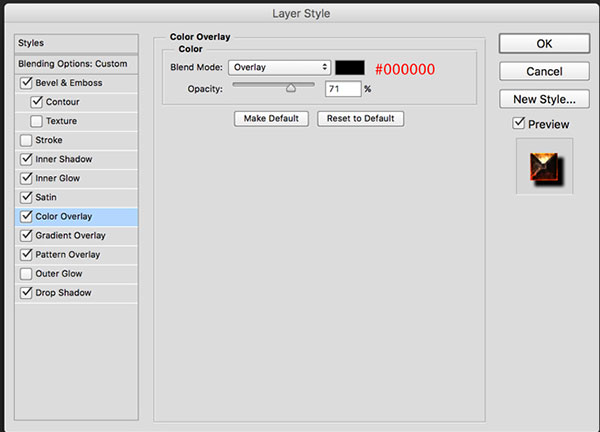The image size is (600, 432).
Task: Click the Cancel button
Action: tap(544, 71)
